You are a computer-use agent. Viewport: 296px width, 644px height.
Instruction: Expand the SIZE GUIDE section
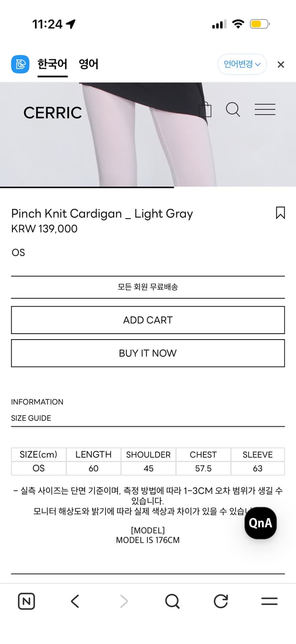(31, 418)
